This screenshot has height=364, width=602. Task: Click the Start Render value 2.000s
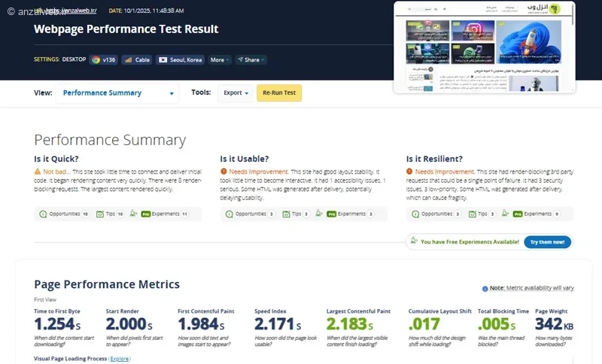click(129, 324)
